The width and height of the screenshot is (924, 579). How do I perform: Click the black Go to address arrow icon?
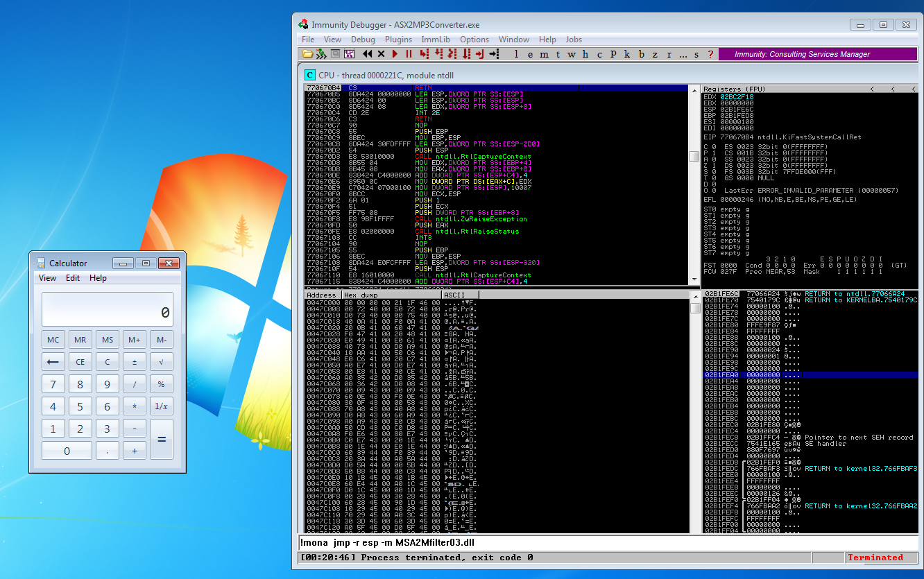click(494, 53)
